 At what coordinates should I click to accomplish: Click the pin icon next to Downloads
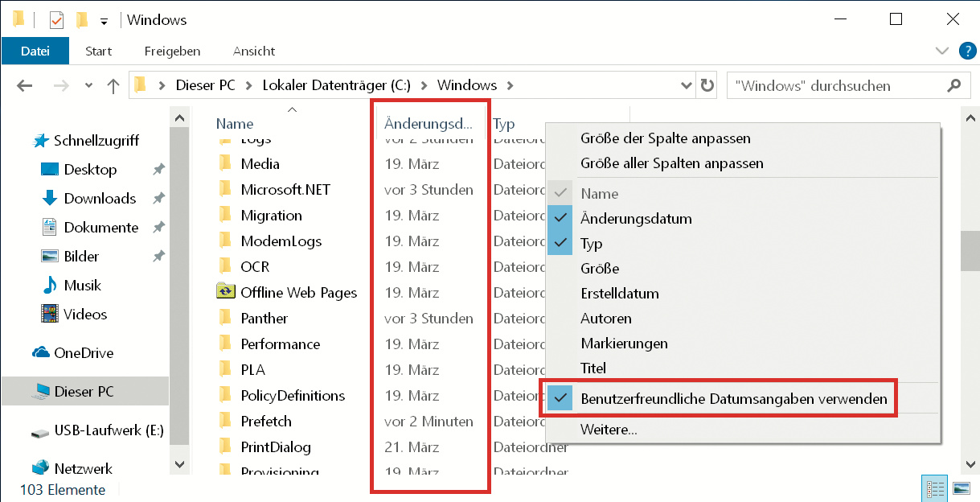(158, 199)
